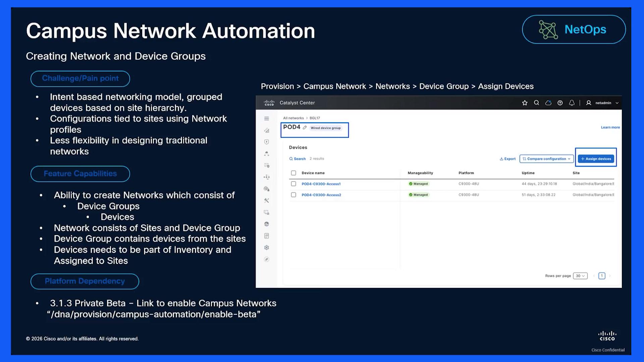Click the NetOps badge on slide
Screen dimensions: 644x362
pos(574,29)
